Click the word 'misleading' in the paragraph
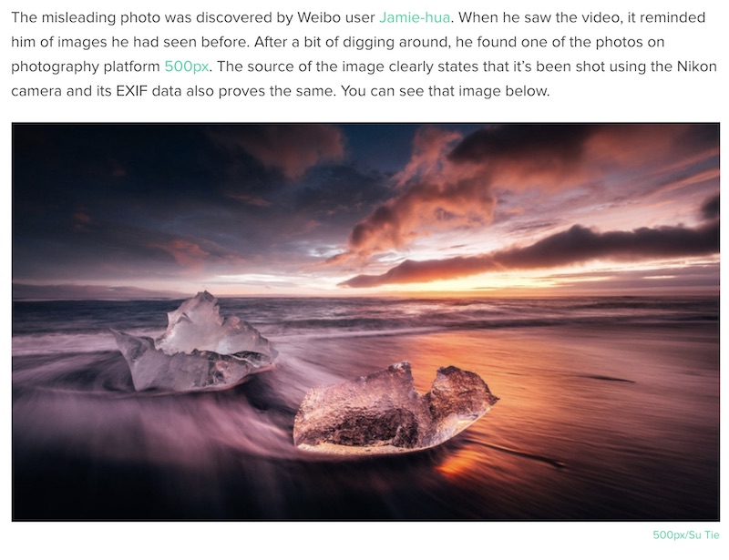Screen dimensions: 729x560 pyautogui.click(x=78, y=17)
